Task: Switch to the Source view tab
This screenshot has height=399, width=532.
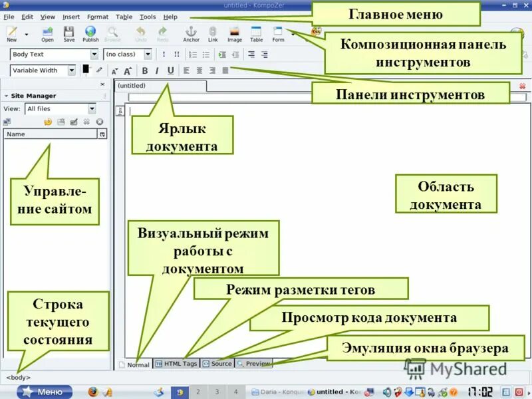Action: coord(217,364)
